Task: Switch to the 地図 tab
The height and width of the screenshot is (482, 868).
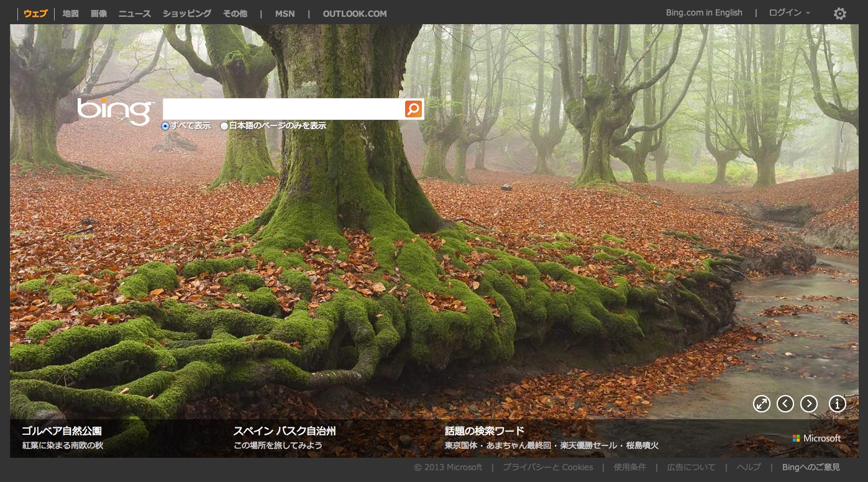Action: pyautogui.click(x=70, y=14)
